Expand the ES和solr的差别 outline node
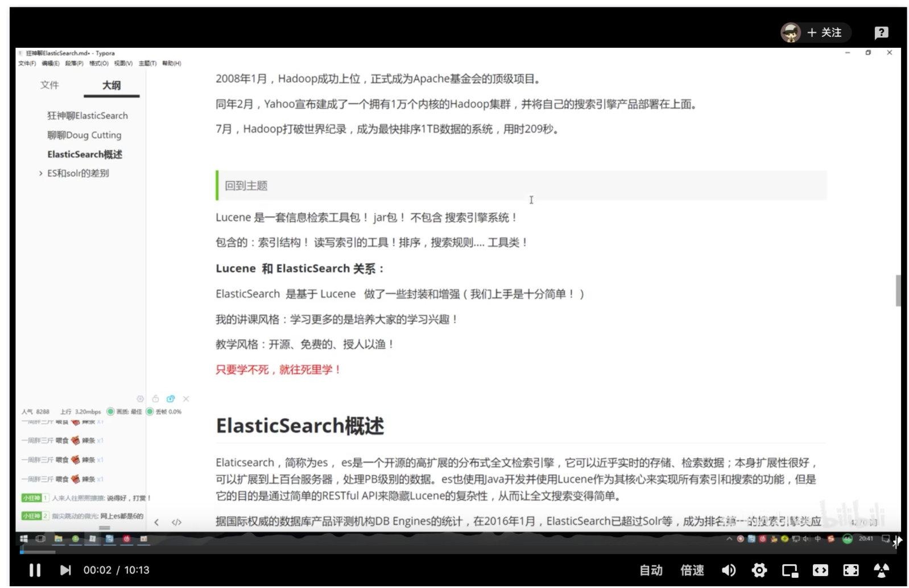909x588 pixels. point(40,173)
